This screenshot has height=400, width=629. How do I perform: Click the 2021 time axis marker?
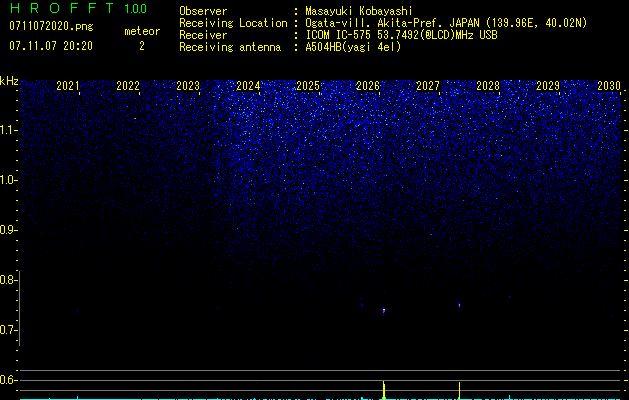pos(68,85)
